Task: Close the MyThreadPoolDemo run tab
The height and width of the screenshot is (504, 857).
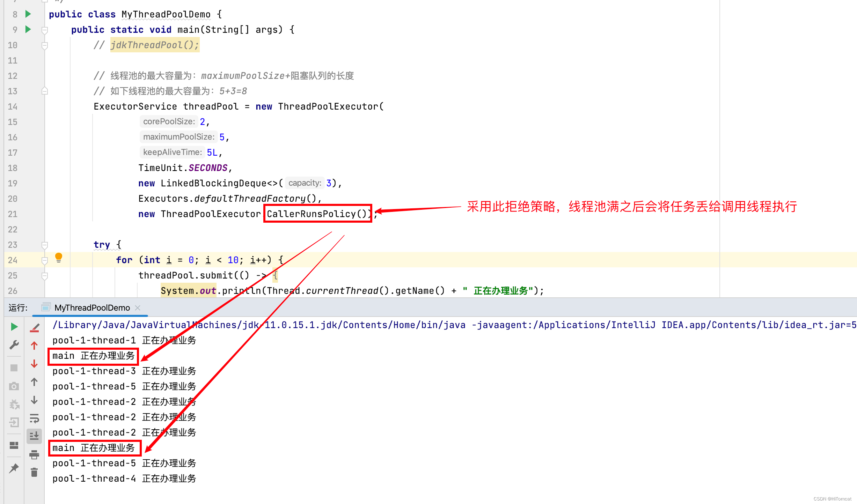Action: click(138, 307)
